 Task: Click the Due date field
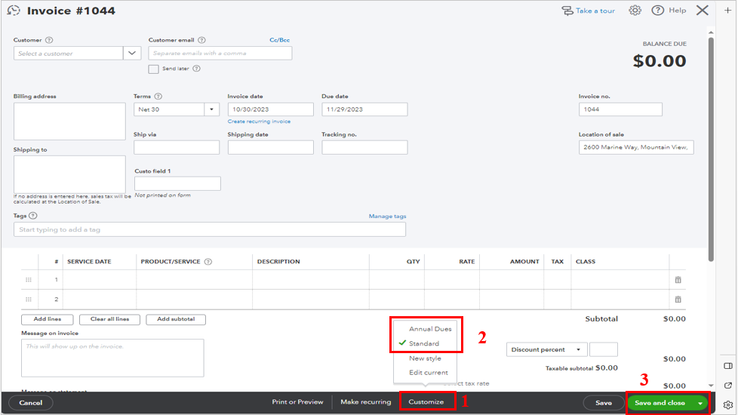point(365,109)
